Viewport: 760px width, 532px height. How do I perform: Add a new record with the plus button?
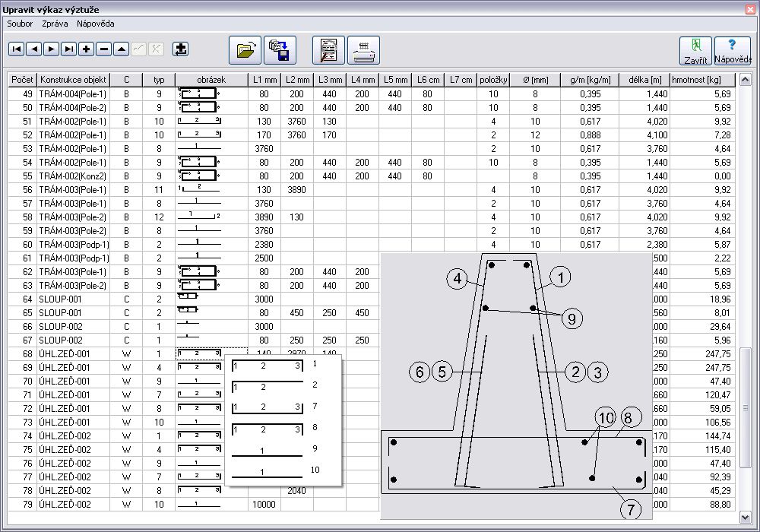pos(87,49)
